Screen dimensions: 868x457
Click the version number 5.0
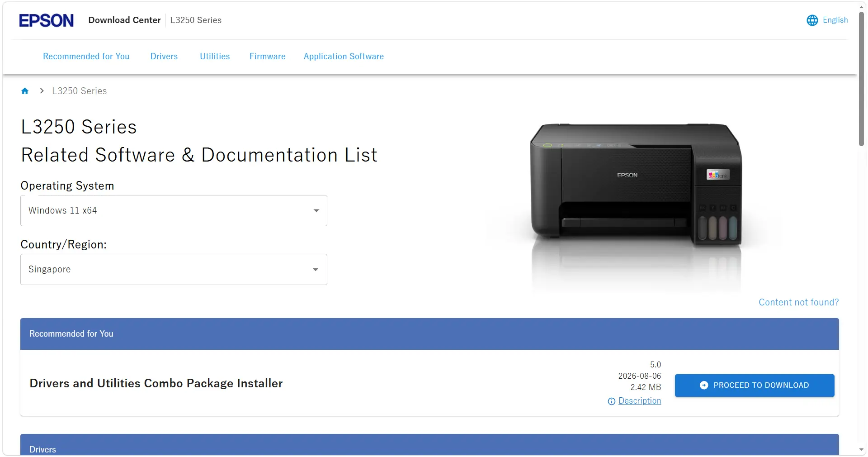click(656, 365)
